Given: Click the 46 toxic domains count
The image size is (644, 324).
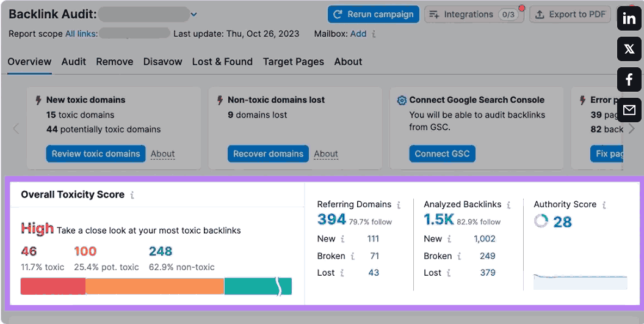Looking at the screenshot, I should pos(29,251).
